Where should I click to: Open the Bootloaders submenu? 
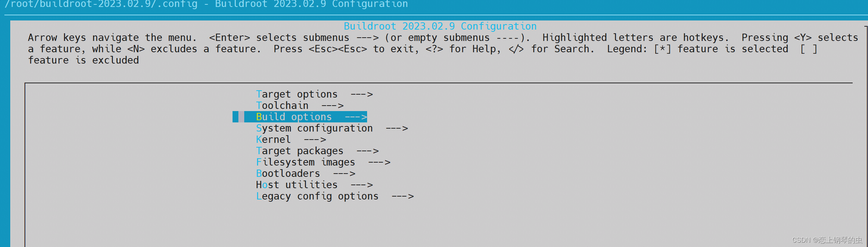[288, 173]
